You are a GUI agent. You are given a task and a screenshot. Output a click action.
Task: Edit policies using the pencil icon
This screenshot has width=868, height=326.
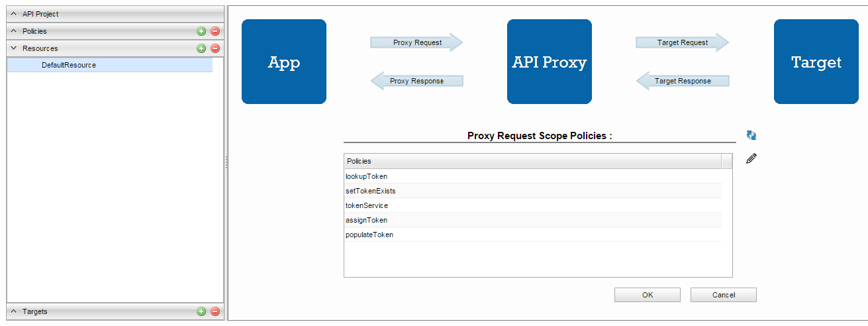tap(751, 158)
